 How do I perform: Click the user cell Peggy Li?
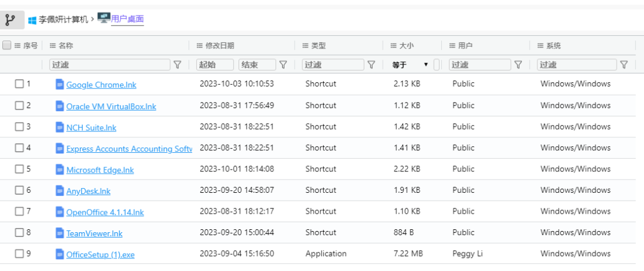pyautogui.click(x=467, y=253)
